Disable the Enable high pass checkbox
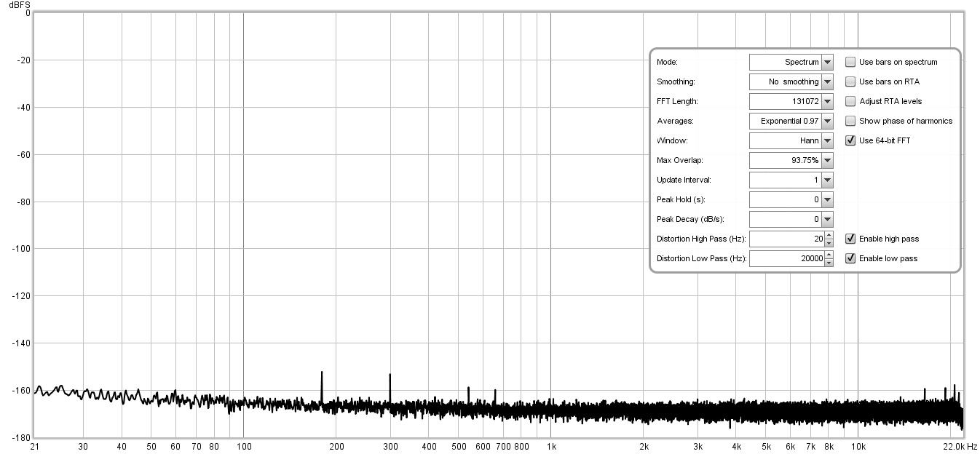 pos(850,239)
